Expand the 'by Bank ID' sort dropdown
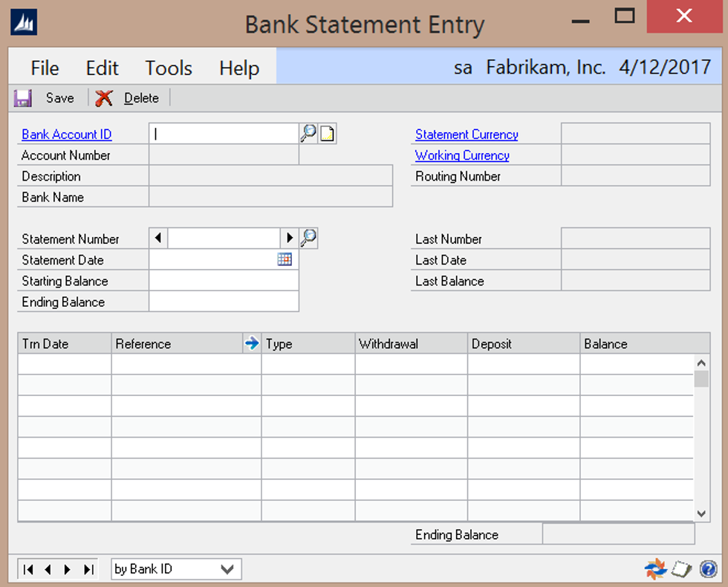The height and width of the screenshot is (587, 728). [x=227, y=569]
